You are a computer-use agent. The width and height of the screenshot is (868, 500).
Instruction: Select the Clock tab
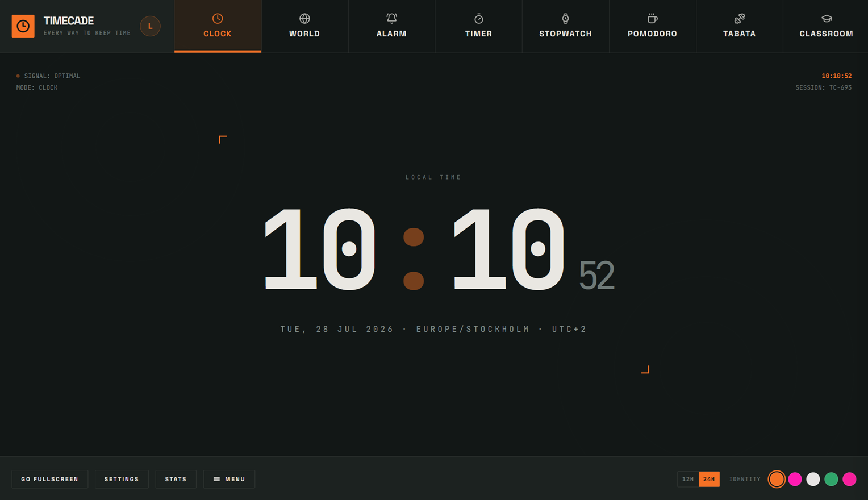pyautogui.click(x=218, y=26)
